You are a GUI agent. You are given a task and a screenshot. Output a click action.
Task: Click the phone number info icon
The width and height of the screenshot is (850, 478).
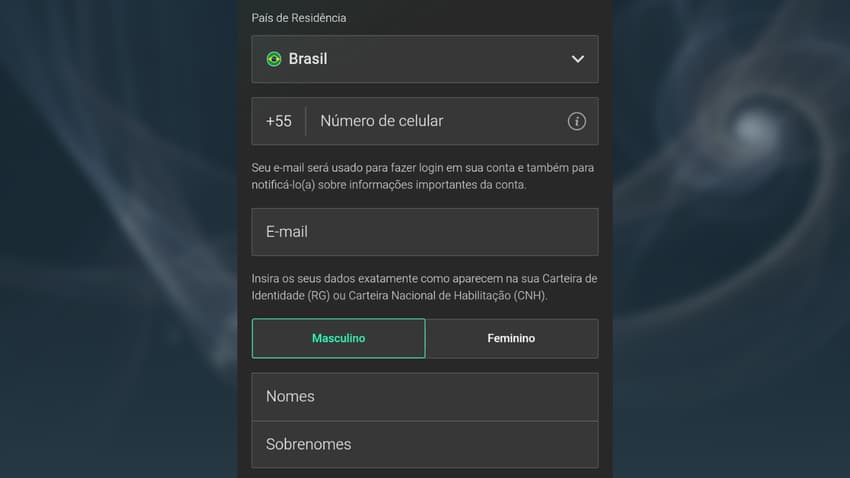click(576, 121)
